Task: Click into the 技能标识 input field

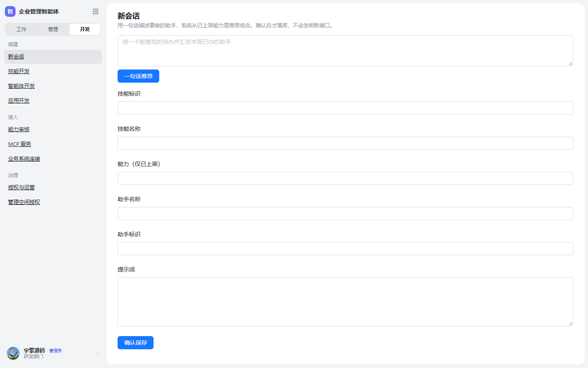Action: (x=345, y=108)
